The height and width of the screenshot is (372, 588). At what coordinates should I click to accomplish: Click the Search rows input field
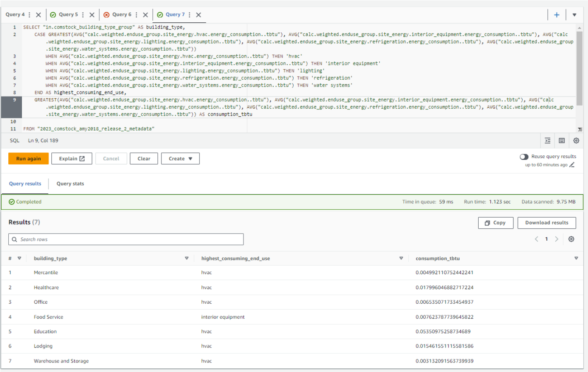(126, 239)
